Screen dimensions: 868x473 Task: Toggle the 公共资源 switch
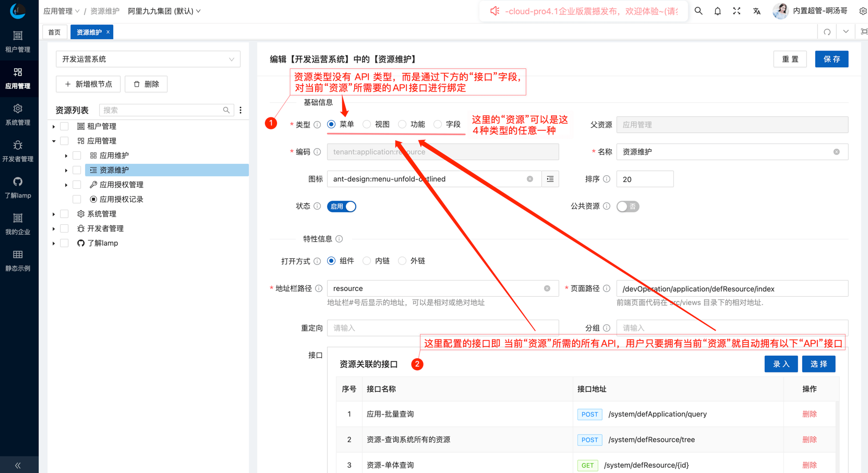coord(628,207)
